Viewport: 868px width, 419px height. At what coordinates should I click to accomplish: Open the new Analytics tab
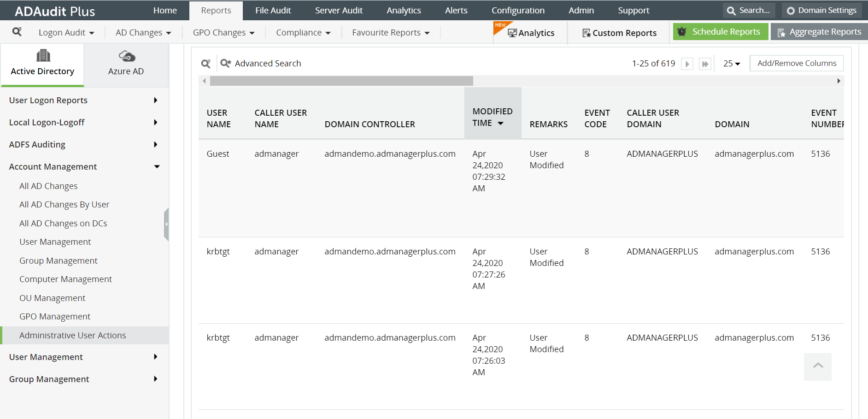[531, 33]
